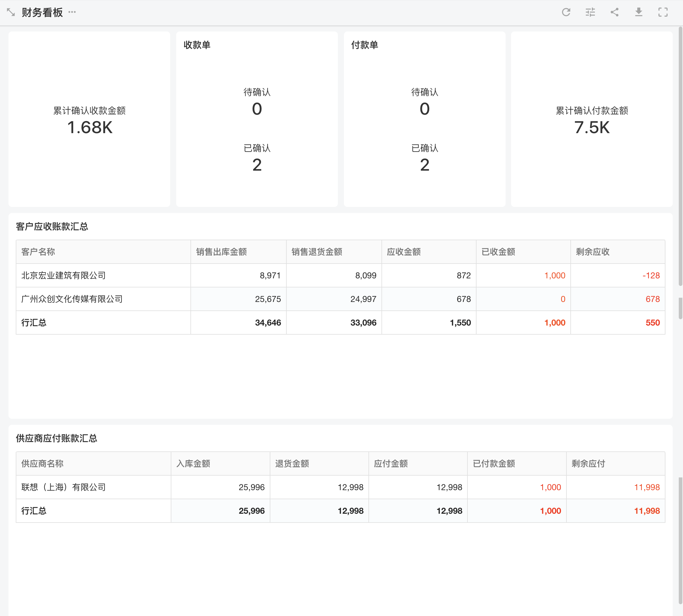Enter fullscreen mode with the fullscreen icon
This screenshot has height=616, width=683.
[663, 12]
